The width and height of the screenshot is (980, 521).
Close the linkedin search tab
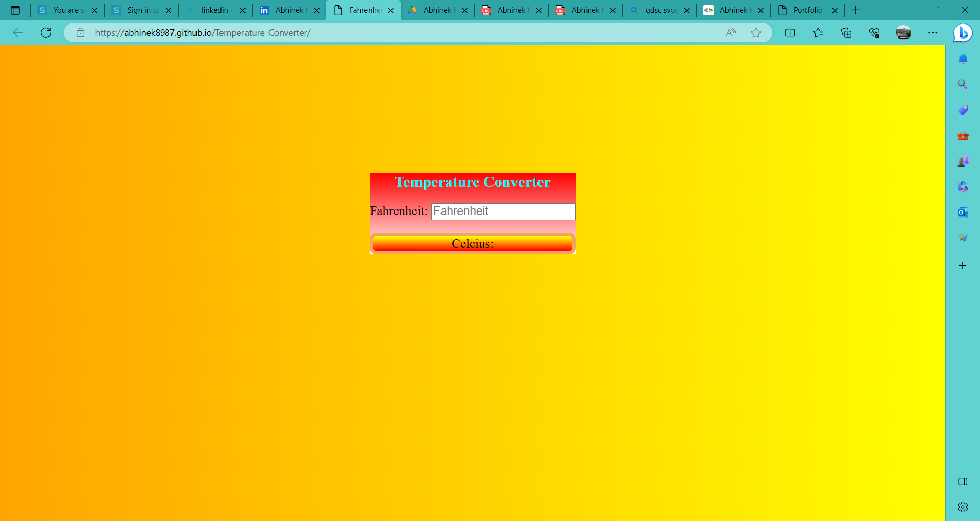tap(243, 10)
